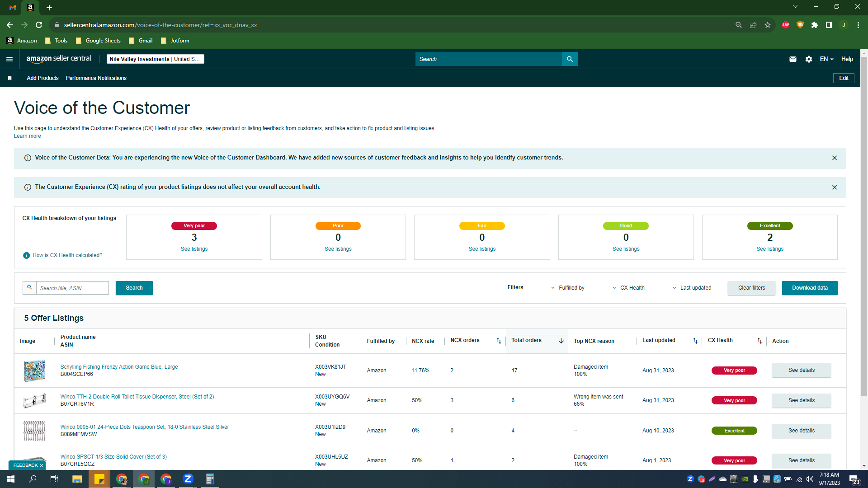Click the Schylling Fishing Frenzy product thumbnail
The width and height of the screenshot is (868, 488).
click(34, 371)
